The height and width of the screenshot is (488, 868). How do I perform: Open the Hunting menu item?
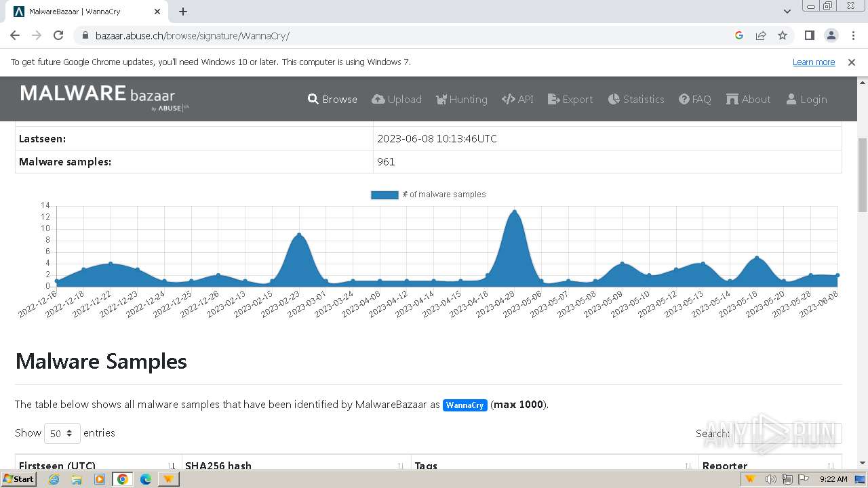click(461, 99)
